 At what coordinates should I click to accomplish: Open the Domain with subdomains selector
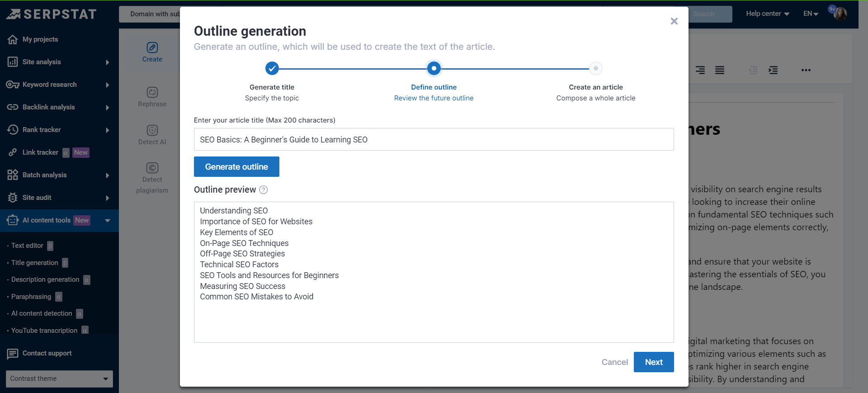150,14
